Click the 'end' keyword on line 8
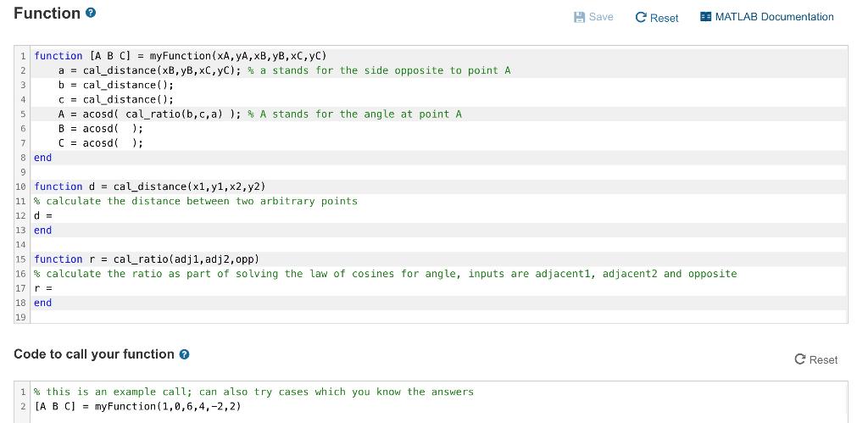 click(42, 158)
